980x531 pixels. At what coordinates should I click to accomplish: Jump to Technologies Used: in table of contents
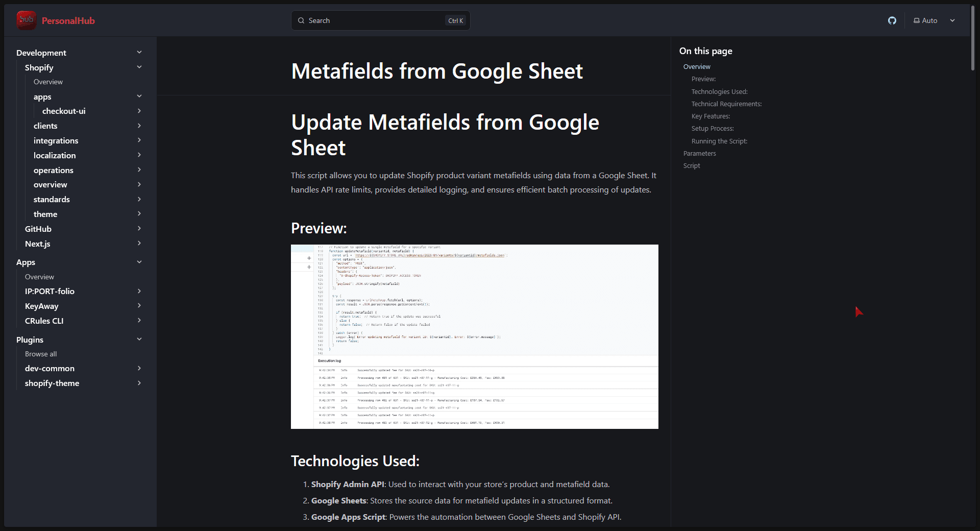pos(720,92)
